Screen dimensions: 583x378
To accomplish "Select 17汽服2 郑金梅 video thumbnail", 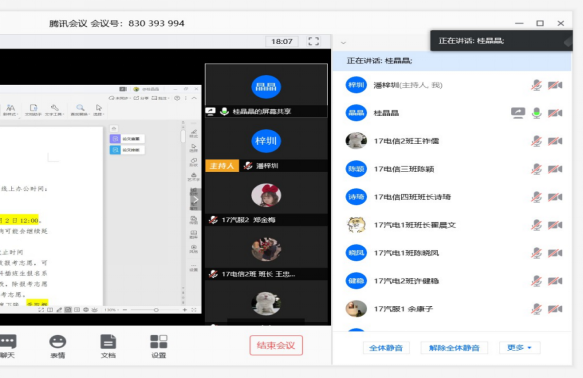I will click(266, 199).
